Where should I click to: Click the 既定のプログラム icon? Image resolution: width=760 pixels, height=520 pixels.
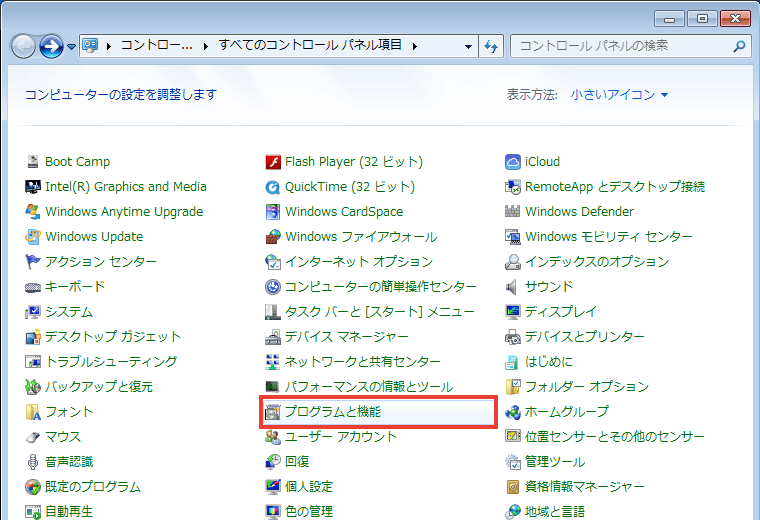[x=32, y=487]
